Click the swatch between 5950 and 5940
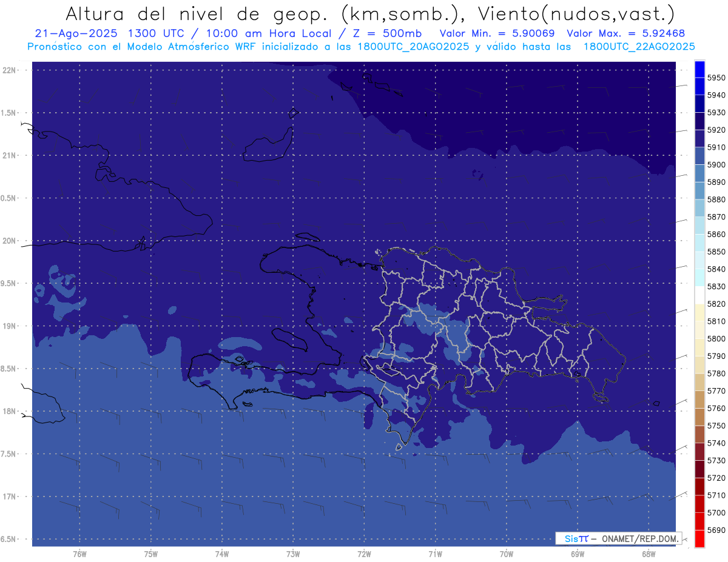 [699, 86]
